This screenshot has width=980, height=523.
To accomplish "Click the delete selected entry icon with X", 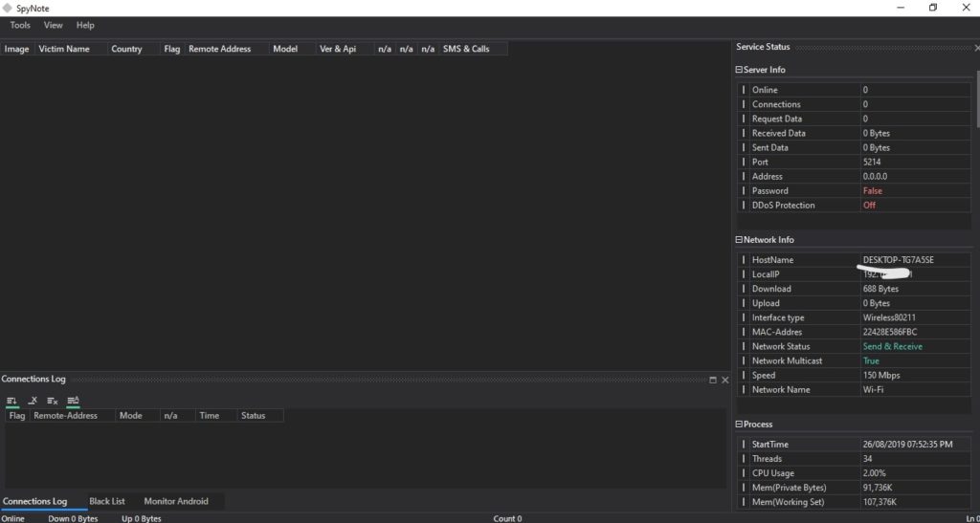I will click(33, 401).
